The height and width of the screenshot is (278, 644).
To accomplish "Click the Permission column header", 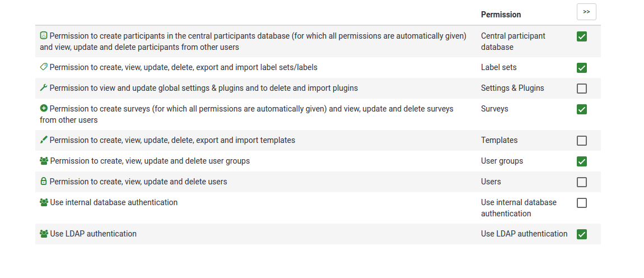I will 501,15.
